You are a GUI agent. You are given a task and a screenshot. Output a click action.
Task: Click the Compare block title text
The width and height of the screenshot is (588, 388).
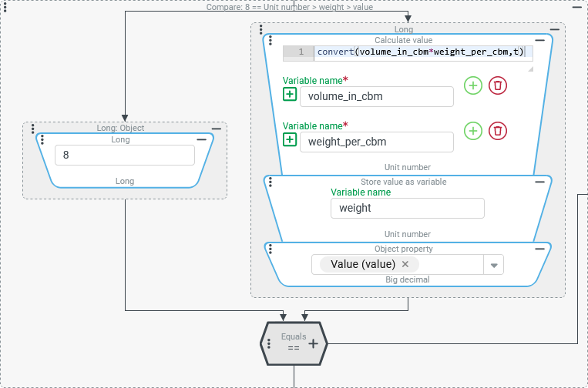[x=290, y=7]
